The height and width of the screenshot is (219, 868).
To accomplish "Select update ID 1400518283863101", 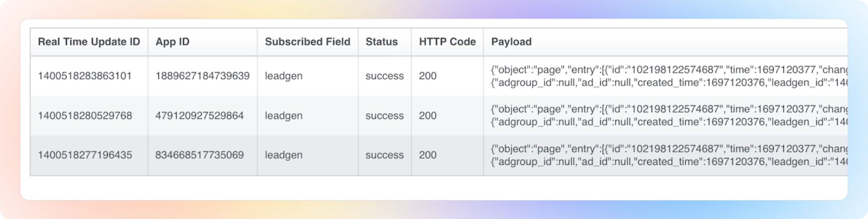I will (85, 76).
